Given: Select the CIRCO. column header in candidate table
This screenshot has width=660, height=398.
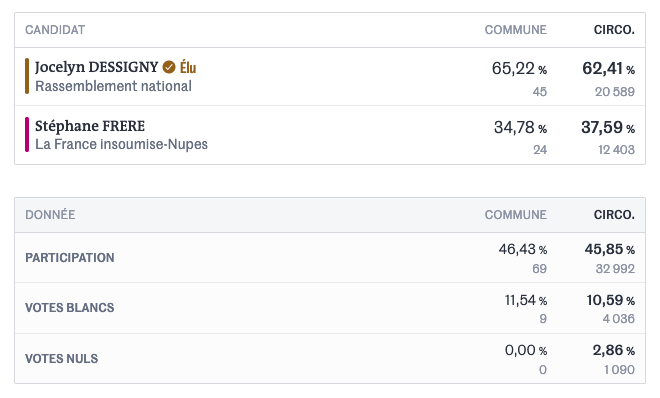Looking at the screenshot, I should tap(614, 30).
